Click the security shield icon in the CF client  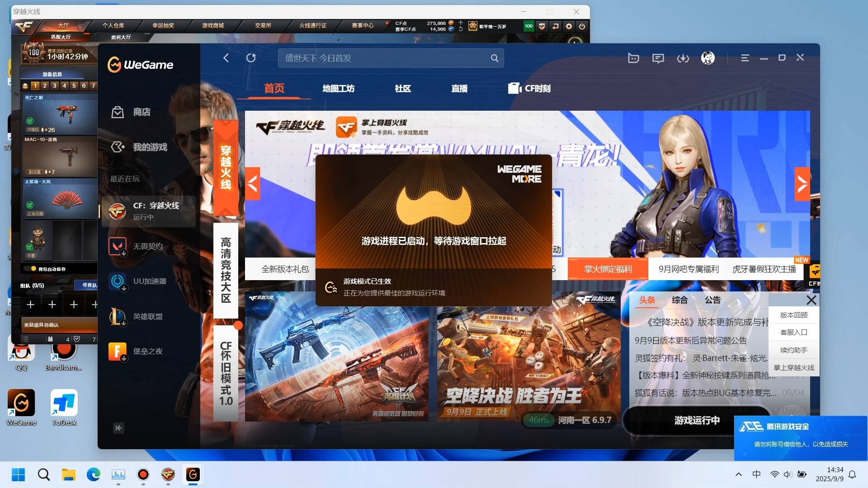(x=542, y=26)
